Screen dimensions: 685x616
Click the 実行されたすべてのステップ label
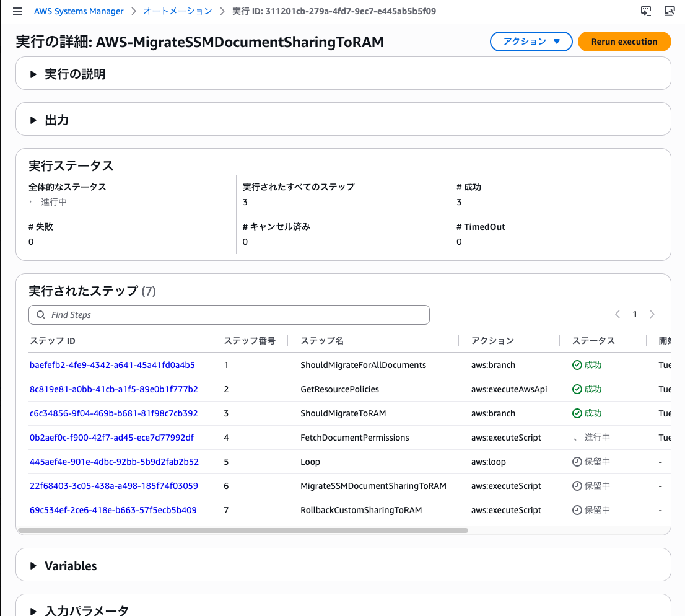(x=299, y=187)
